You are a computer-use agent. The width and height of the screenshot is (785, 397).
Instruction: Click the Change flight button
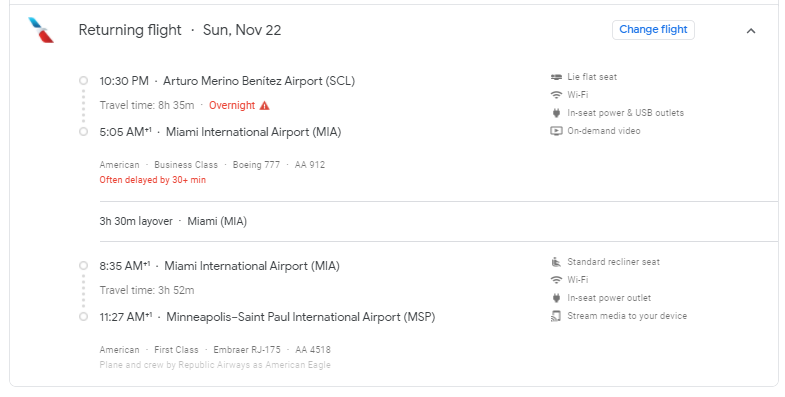tap(653, 30)
